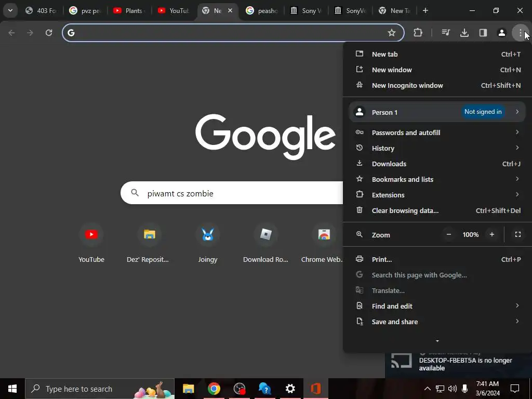
Task: Open the YouTube shortcut
Action: coord(91,243)
